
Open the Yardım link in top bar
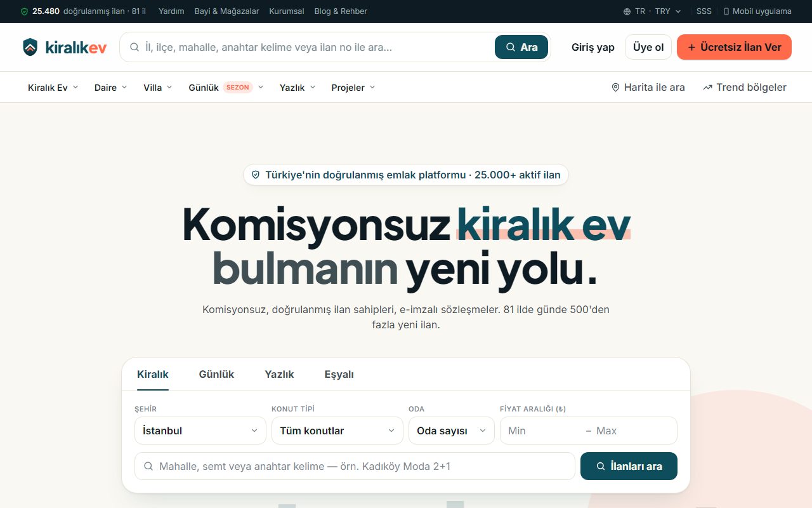coord(171,11)
